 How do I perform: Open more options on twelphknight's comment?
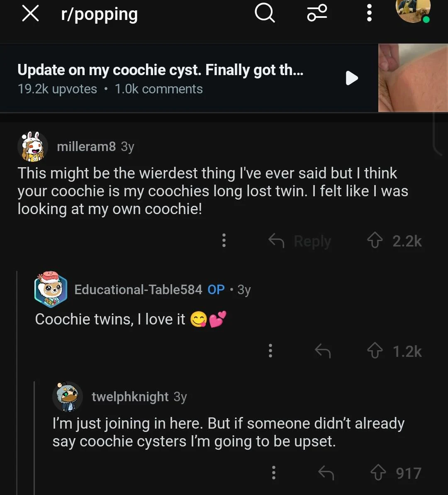[x=273, y=473]
